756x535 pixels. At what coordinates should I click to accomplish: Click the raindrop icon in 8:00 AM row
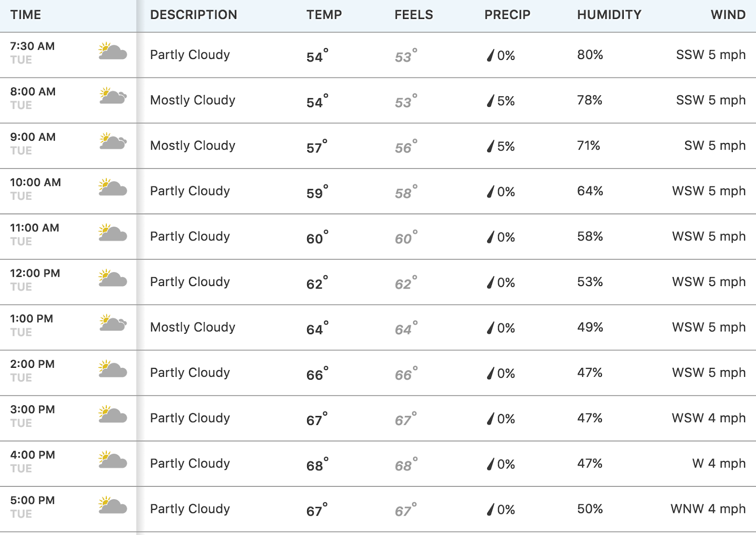point(490,101)
